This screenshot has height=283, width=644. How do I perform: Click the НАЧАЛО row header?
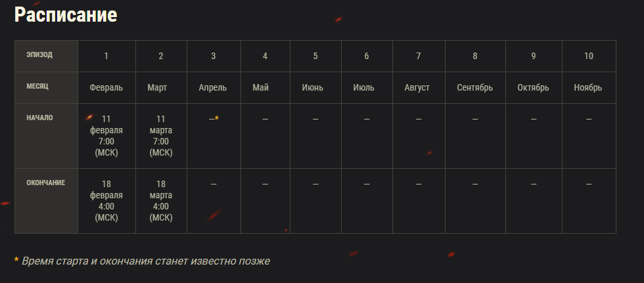coord(46,136)
